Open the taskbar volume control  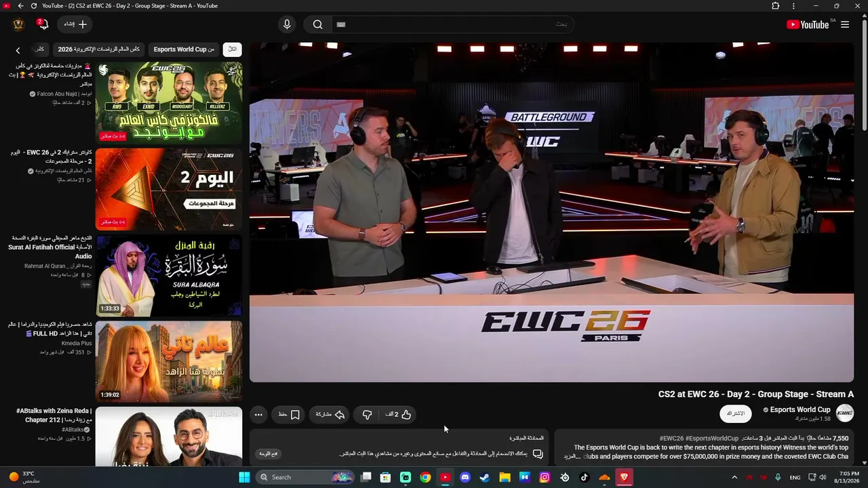[823, 477]
